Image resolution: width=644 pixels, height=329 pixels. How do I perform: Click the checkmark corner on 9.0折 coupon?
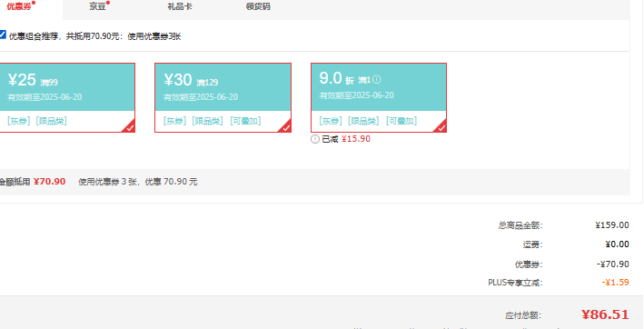tap(441, 127)
